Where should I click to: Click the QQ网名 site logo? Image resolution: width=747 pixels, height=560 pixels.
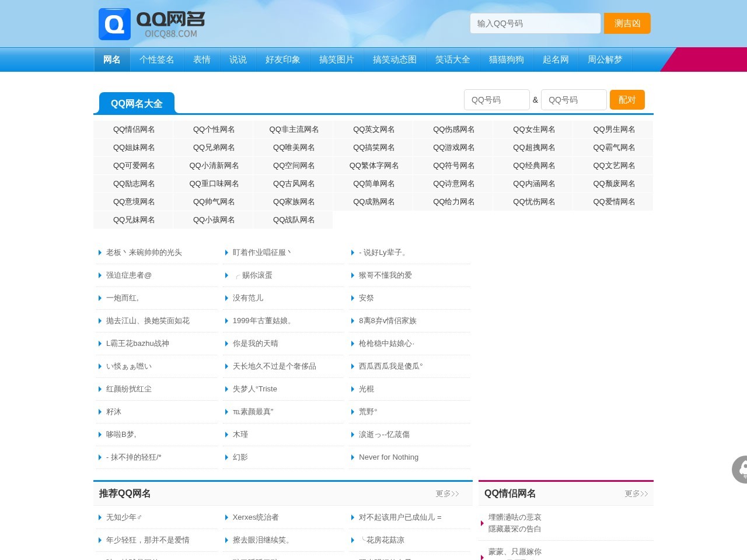(x=152, y=24)
